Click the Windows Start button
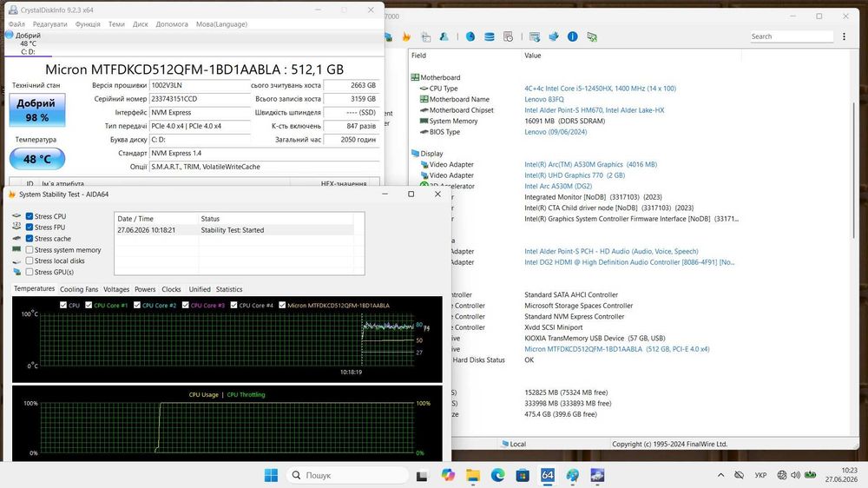 pos(271,475)
